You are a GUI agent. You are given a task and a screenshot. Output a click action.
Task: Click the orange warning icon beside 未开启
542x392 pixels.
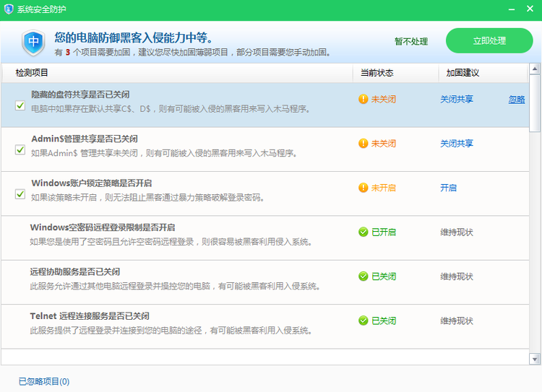pyautogui.click(x=364, y=188)
